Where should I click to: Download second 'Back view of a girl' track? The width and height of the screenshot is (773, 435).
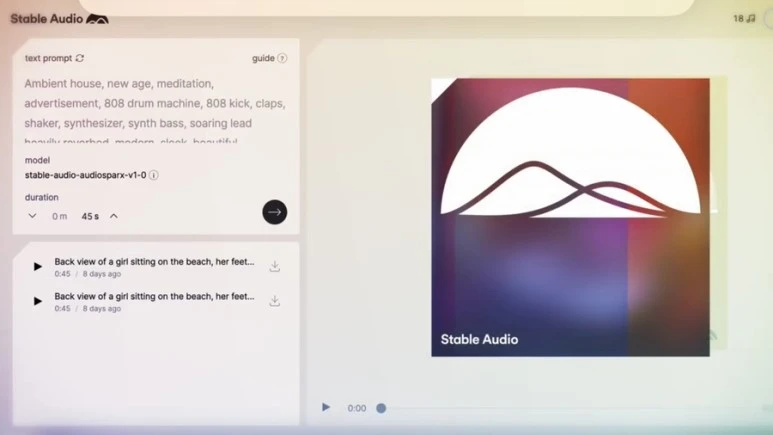(x=275, y=301)
